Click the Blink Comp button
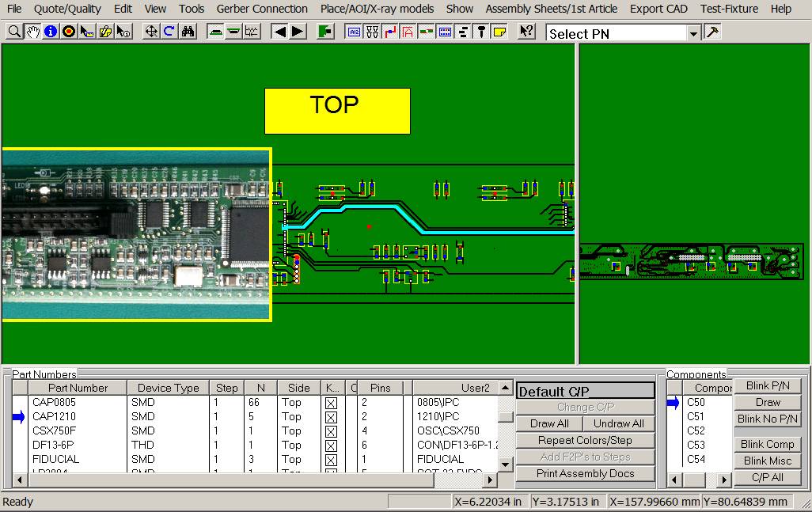This screenshot has height=512, width=812. coord(768,444)
